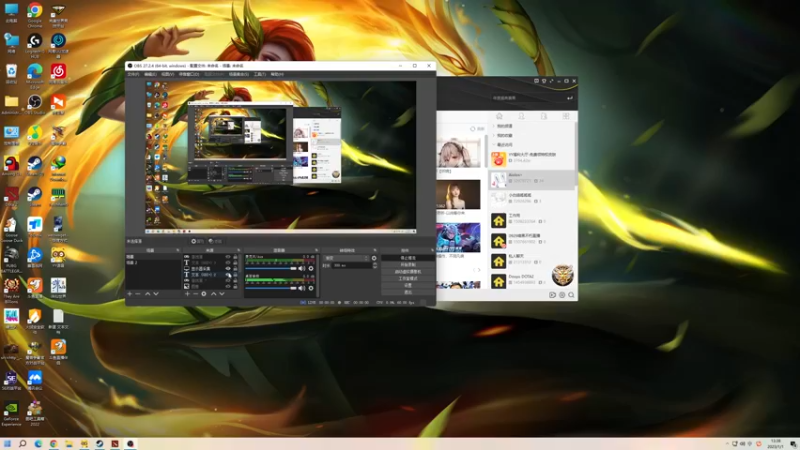Image resolution: width=800 pixels, height=450 pixels.
Task: Add a new scene with the plus icon
Action: pos(130,294)
